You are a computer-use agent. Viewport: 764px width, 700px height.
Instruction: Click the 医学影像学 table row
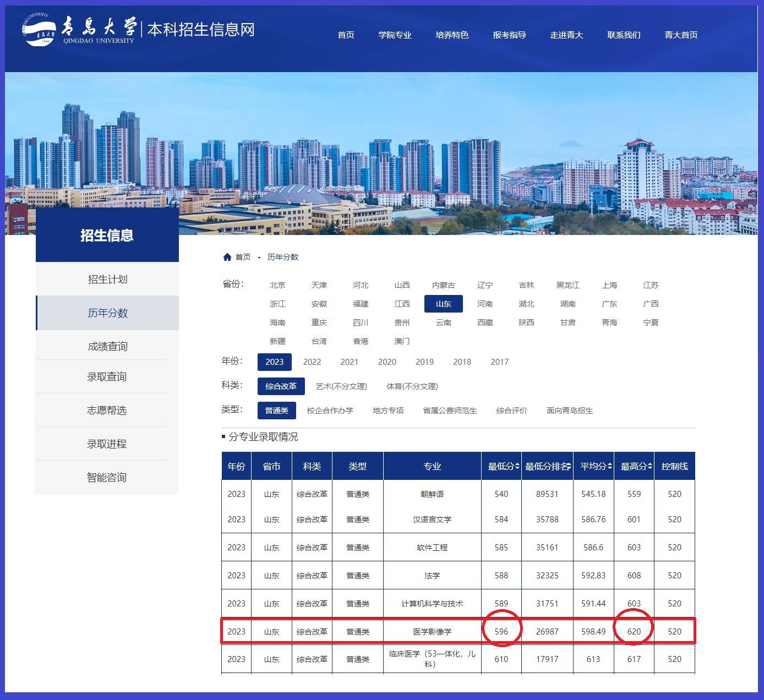click(432, 632)
